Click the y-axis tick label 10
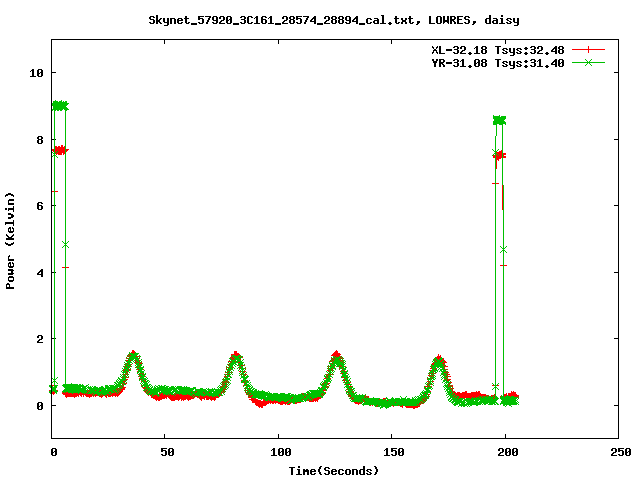 (36, 73)
